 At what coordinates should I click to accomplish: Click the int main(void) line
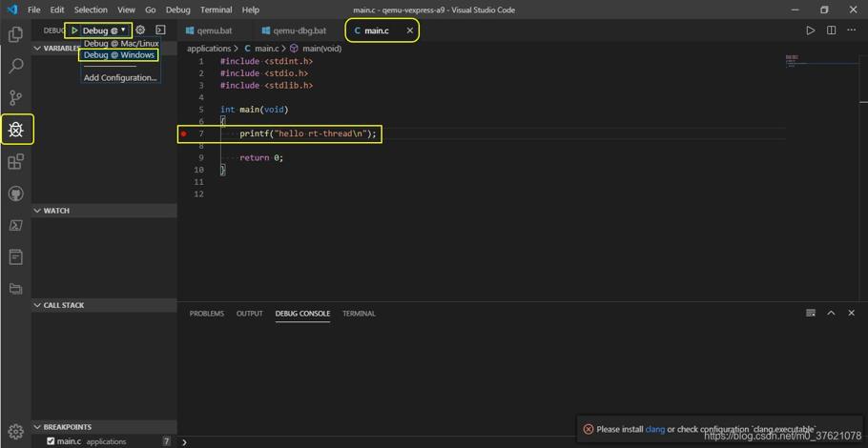pos(255,110)
